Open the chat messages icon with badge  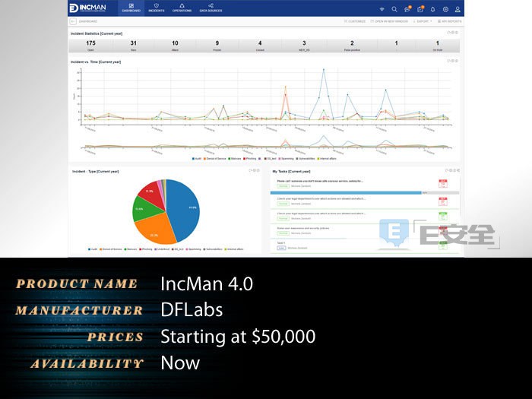(x=407, y=9)
